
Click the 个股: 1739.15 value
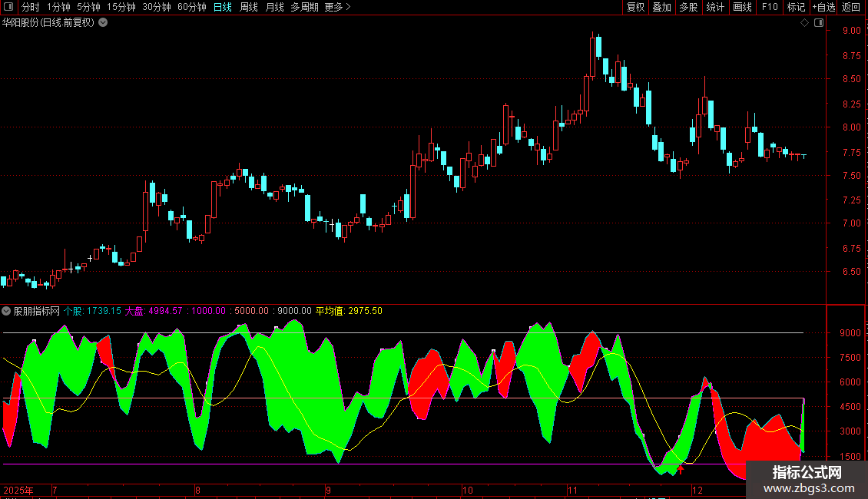pos(92,311)
